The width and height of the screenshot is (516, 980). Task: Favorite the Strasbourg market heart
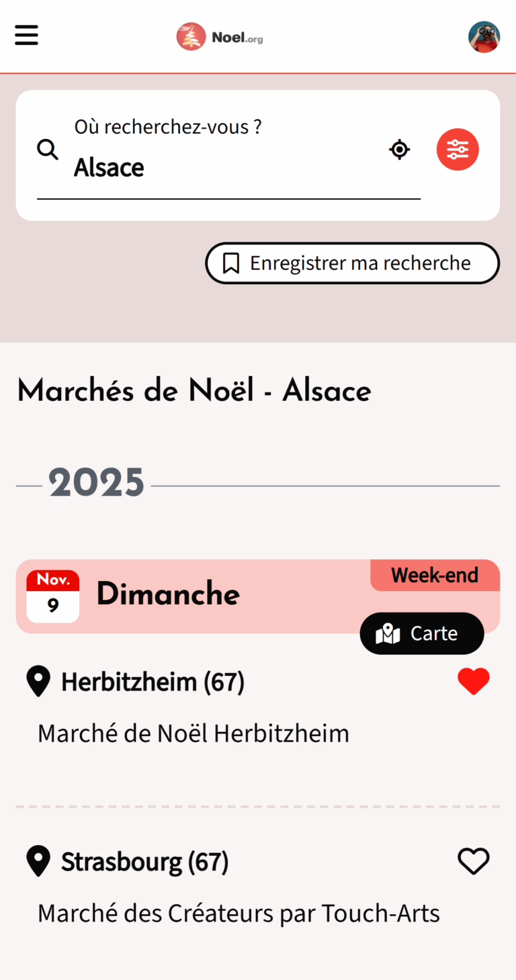474,861
